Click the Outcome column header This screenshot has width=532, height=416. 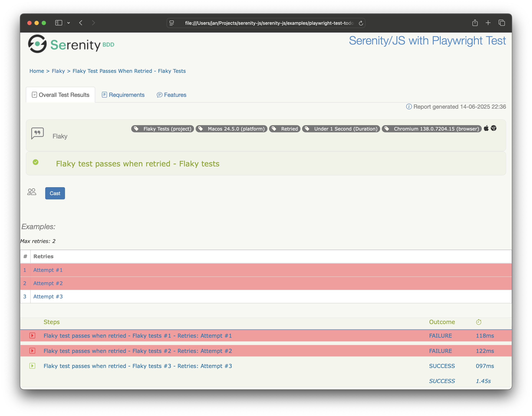pos(442,322)
